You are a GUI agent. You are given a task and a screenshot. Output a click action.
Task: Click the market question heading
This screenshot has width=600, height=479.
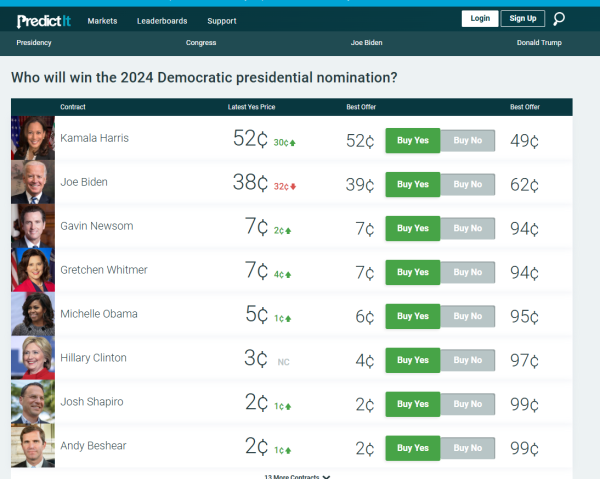click(x=204, y=78)
